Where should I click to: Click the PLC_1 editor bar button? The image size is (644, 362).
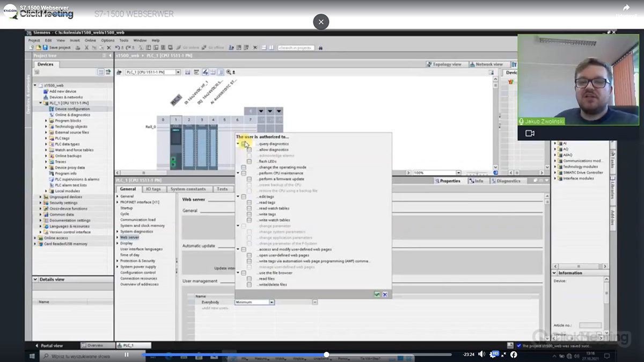(x=134, y=345)
